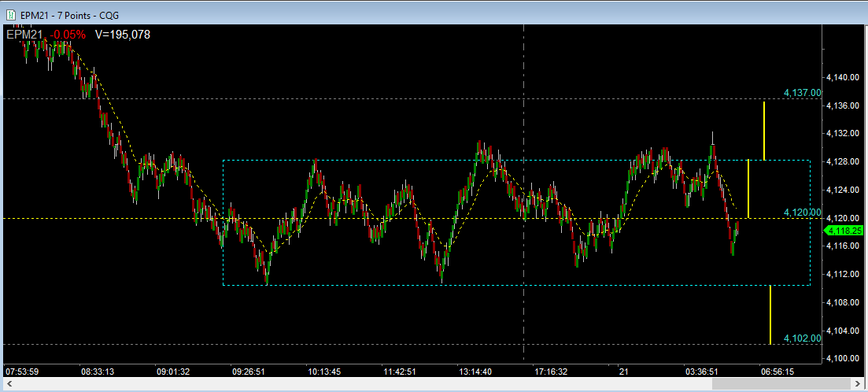Click the 4,104.00 price axis label
This screenshot has height=392, width=868.
click(x=843, y=331)
